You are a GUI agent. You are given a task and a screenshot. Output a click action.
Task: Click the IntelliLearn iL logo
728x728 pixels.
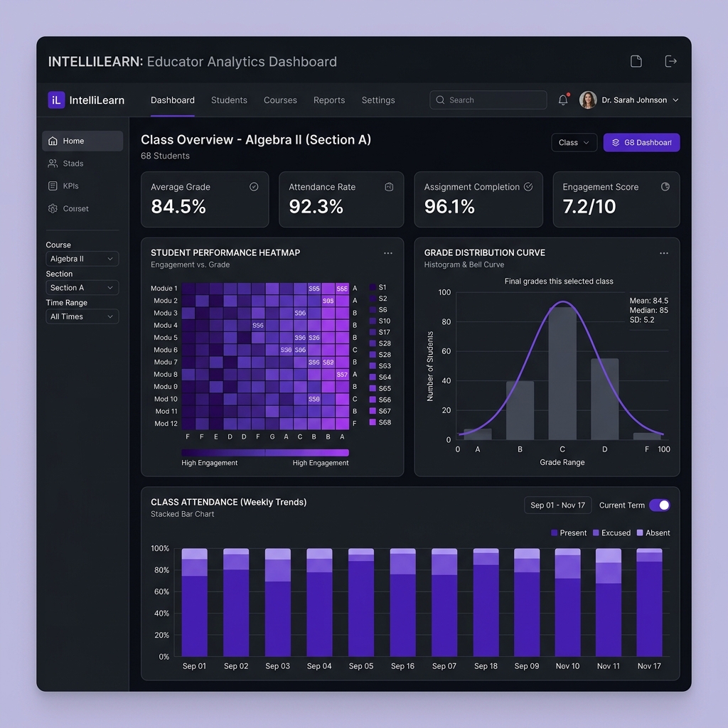(56, 100)
